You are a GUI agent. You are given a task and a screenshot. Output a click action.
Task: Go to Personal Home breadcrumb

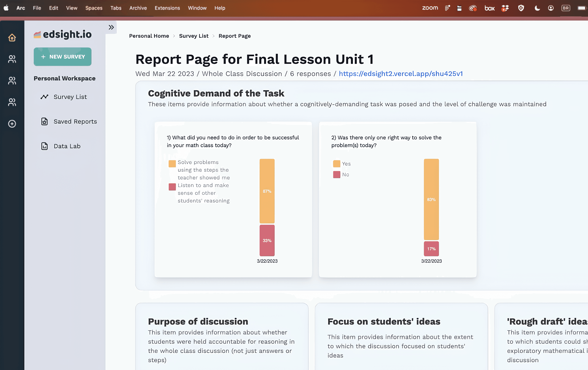[x=149, y=36]
